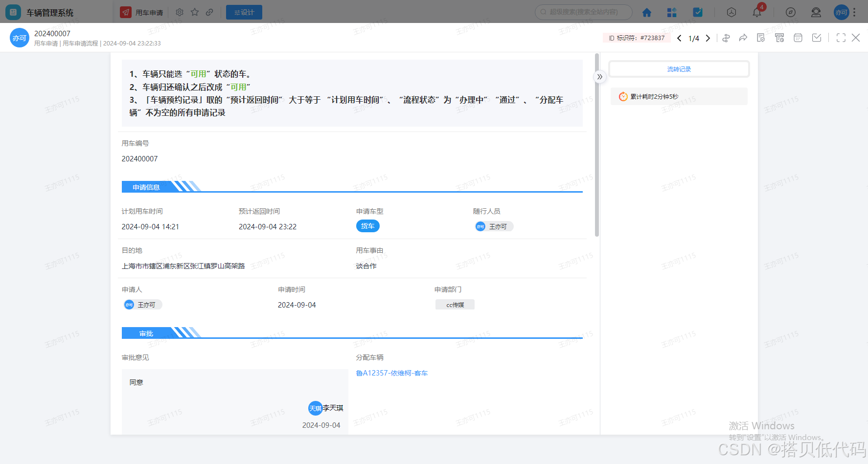Click 预计返回时间 value 2024-09-04 23:22

(268, 227)
